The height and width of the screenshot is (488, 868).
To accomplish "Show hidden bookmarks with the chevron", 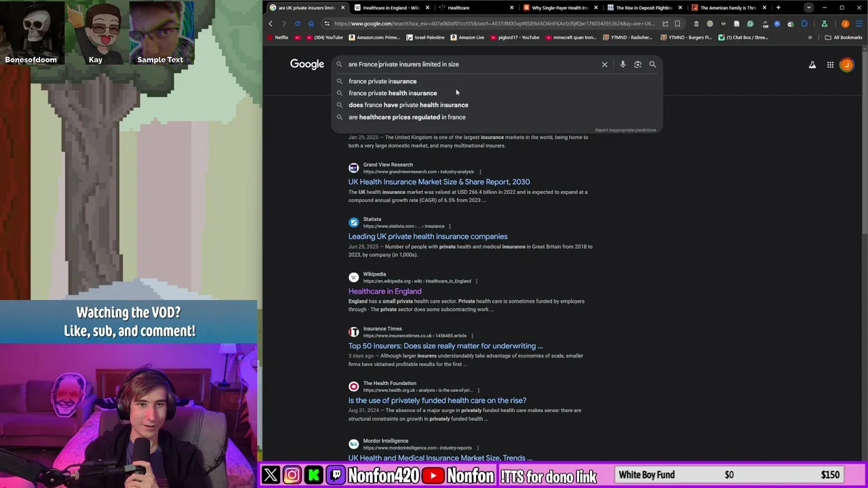I will click(810, 37).
